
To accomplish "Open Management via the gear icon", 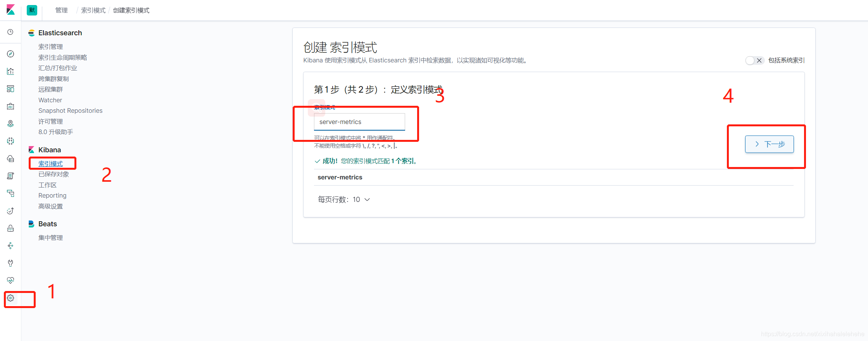I will pyautogui.click(x=10, y=298).
